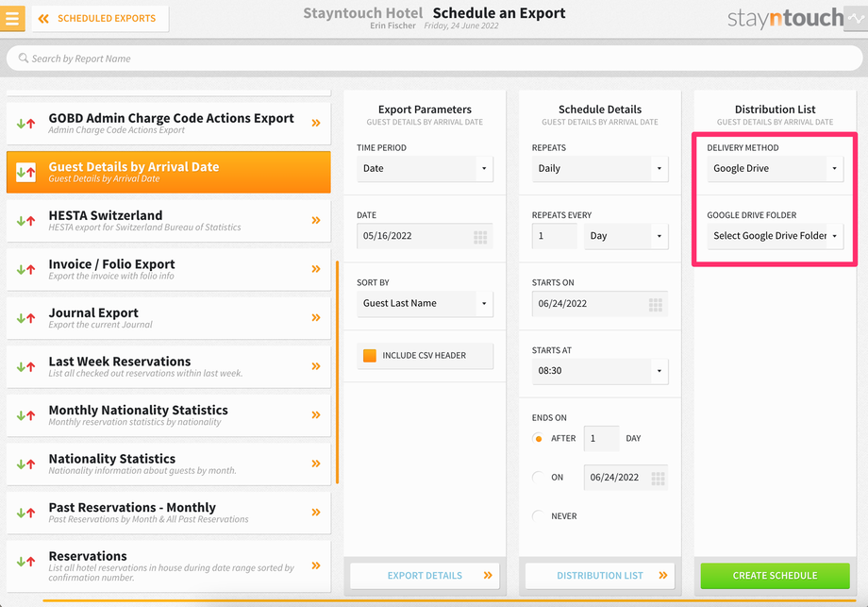Click chevron on Reservations row
The width and height of the screenshot is (868, 607).
point(316,565)
